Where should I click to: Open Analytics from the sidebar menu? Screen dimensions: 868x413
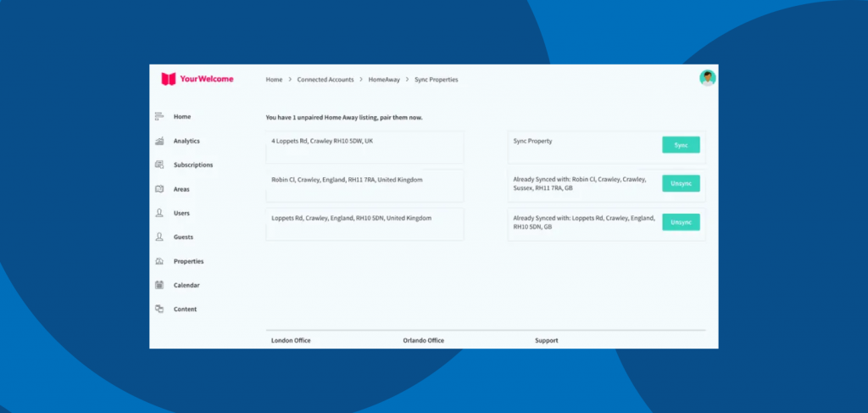click(x=186, y=141)
